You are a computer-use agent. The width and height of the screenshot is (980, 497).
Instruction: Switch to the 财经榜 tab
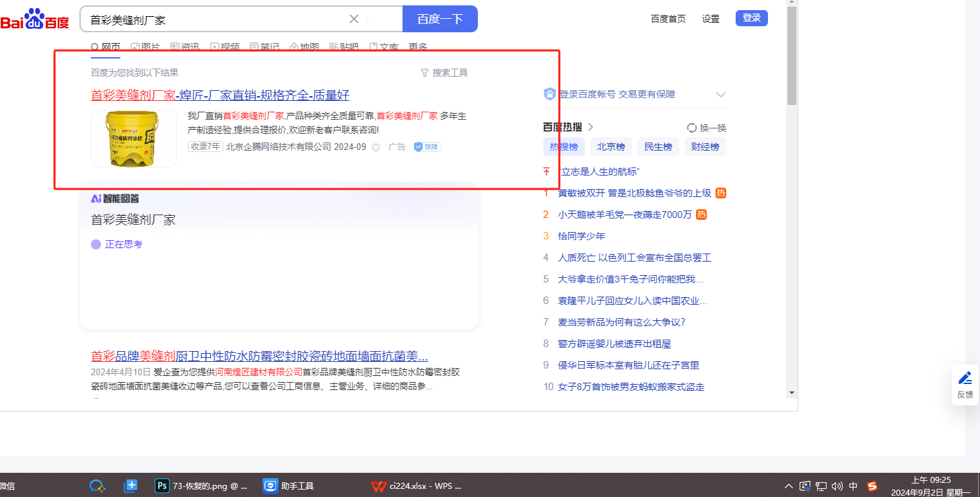click(x=705, y=147)
